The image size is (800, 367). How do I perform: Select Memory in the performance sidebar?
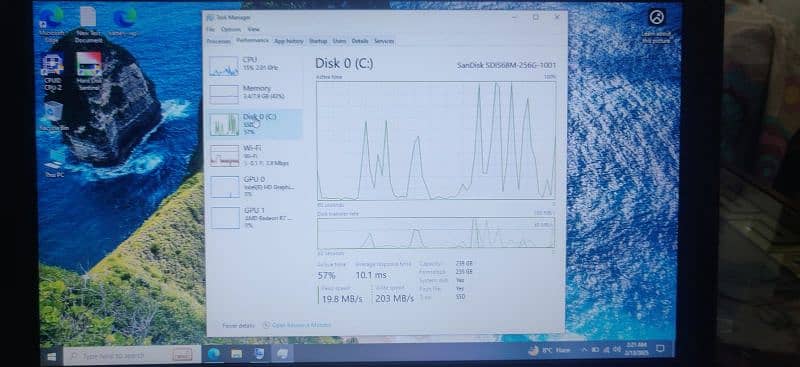(254, 94)
